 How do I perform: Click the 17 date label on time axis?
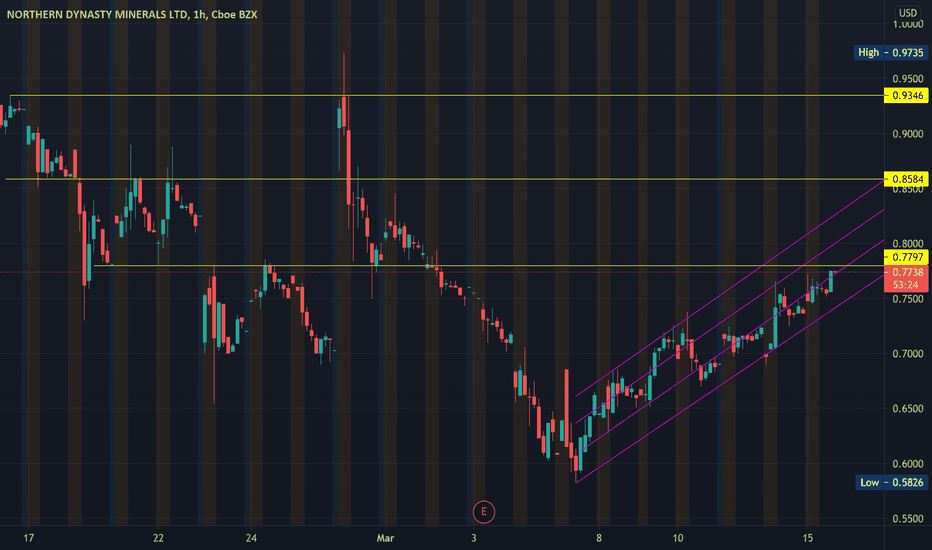[29, 538]
